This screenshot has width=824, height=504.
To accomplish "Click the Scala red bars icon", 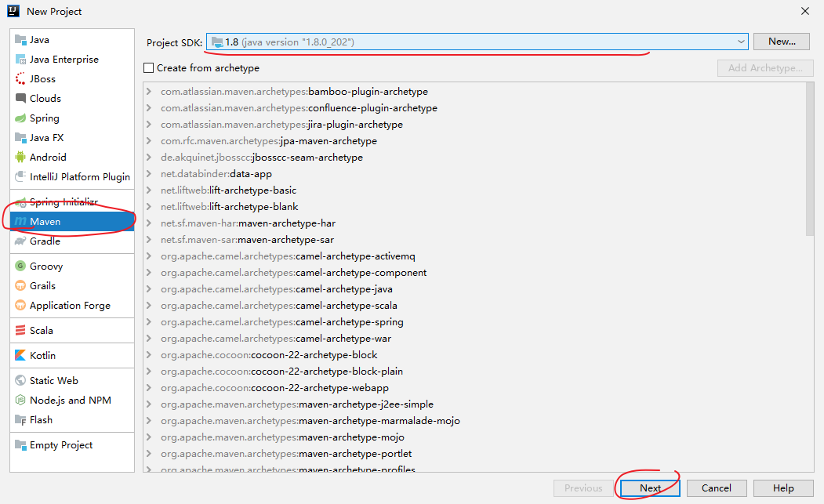I will [20, 330].
